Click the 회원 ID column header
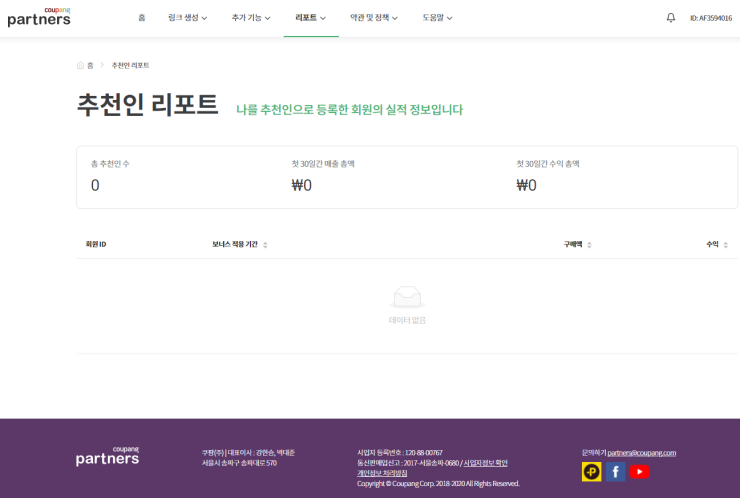 coord(96,245)
